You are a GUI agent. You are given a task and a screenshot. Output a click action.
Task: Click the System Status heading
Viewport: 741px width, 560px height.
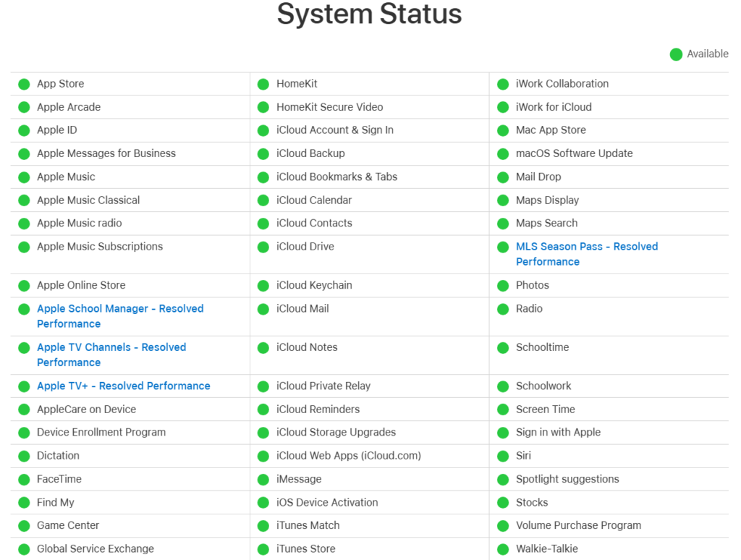pyautogui.click(x=369, y=14)
